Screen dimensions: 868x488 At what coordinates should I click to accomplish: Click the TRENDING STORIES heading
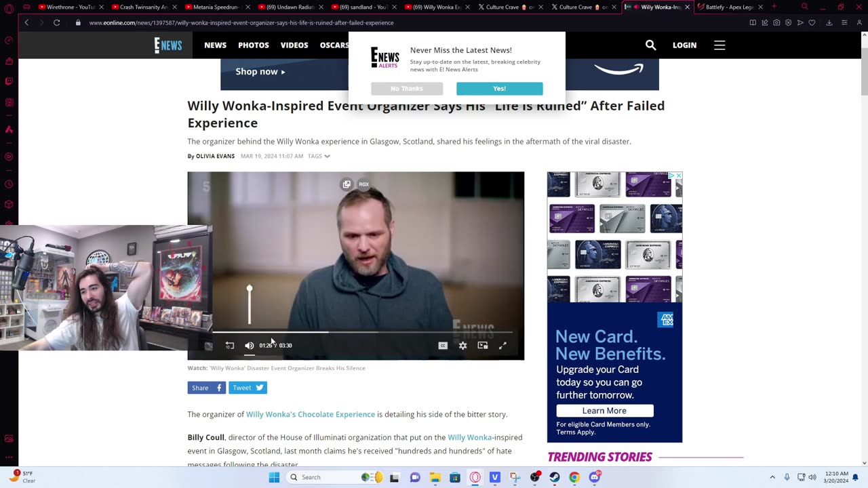click(599, 457)
